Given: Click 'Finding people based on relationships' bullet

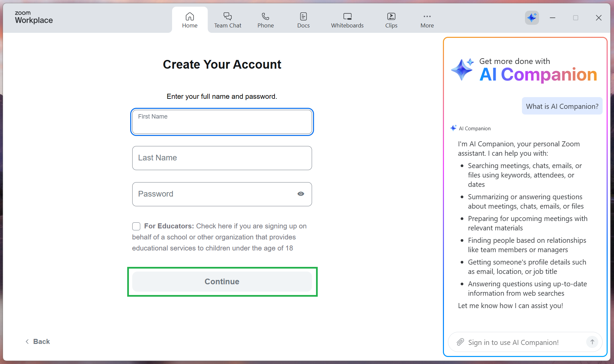Looking at the screenshot, I should click(x=527, y=245).
